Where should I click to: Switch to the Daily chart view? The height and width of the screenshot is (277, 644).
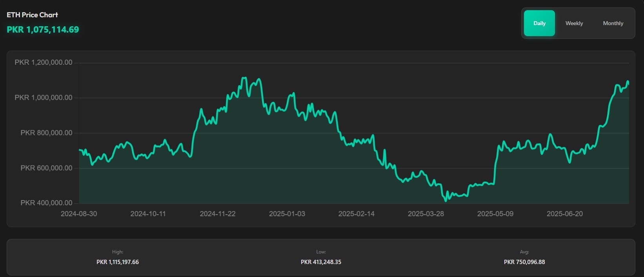539,23
